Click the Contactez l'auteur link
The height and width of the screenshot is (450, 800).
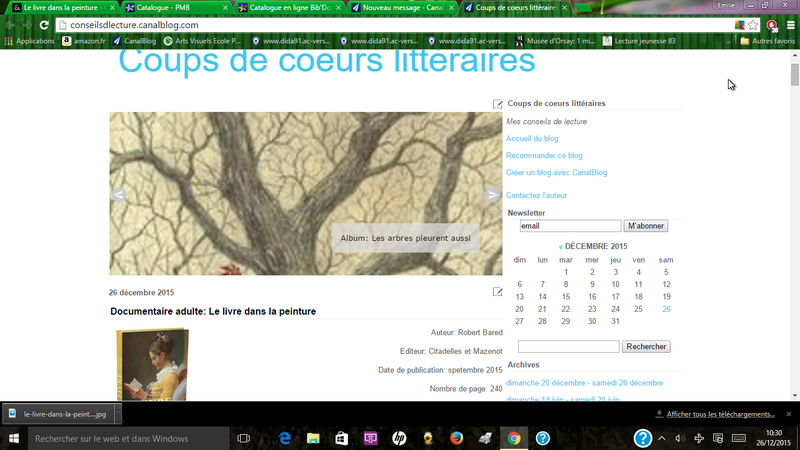tap(536, 195)
